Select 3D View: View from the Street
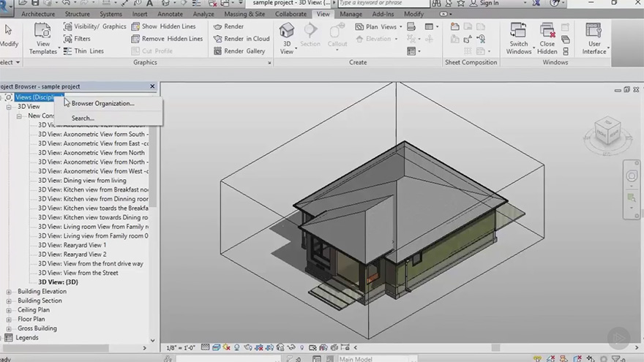Image resolution: width=644 pixels, height=362 pixels. click(x=78, y=273)
